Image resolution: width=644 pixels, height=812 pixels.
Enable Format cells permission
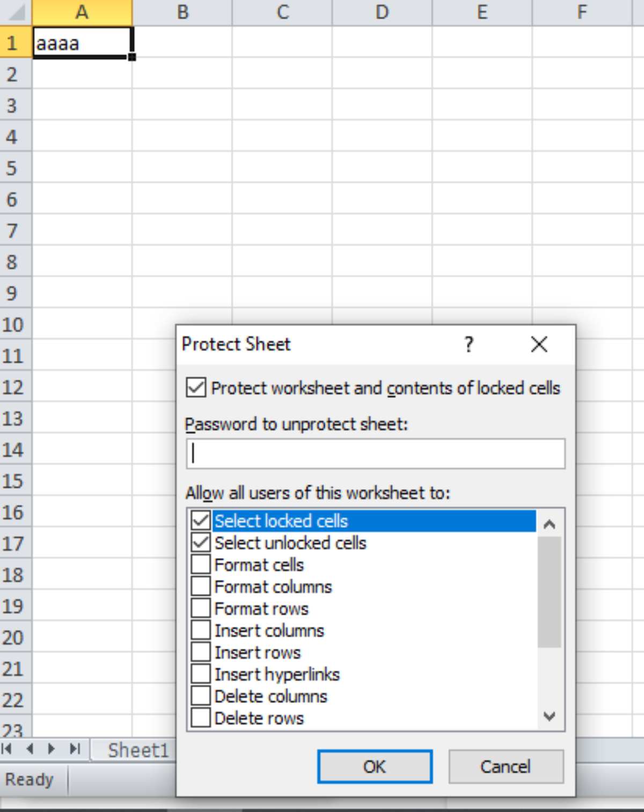(x=201, y=564)
